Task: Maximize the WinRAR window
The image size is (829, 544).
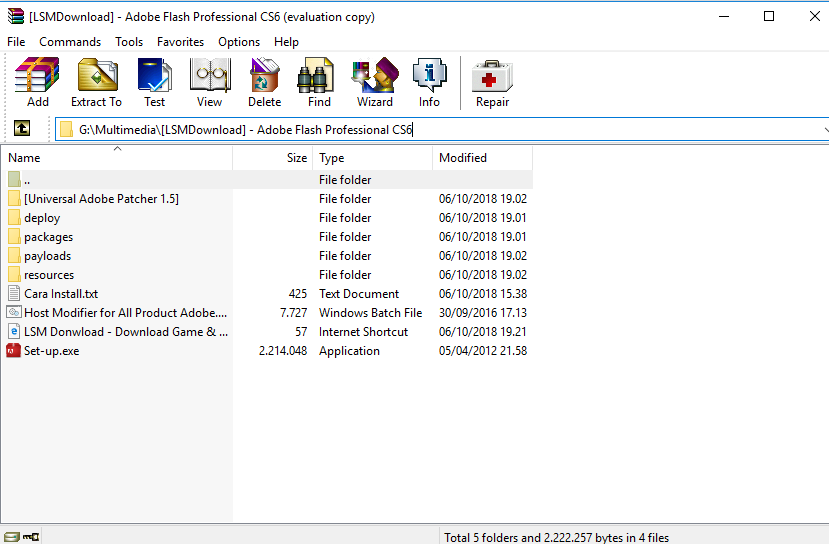Action: tap(769, 16)
